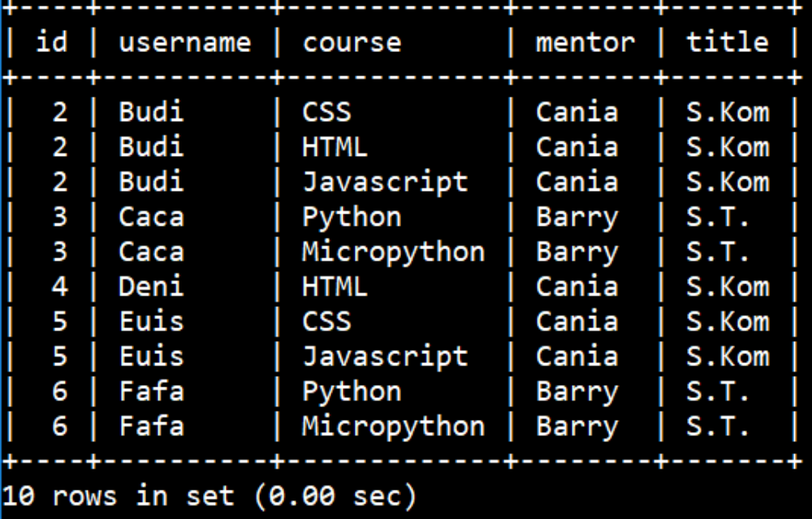The width and height of the screenshot is (812, 519).
Task: Select the Deni username cell
Action: 151,287
